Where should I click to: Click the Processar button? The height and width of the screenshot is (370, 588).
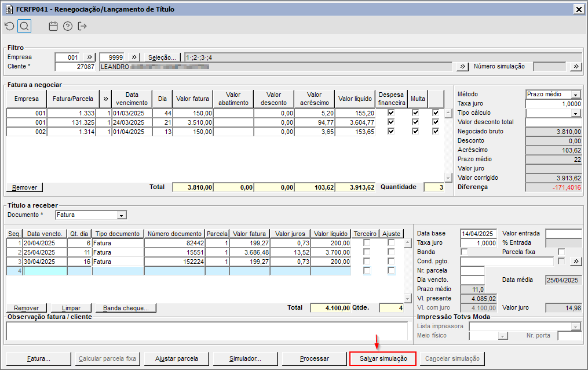pos(315,358)
